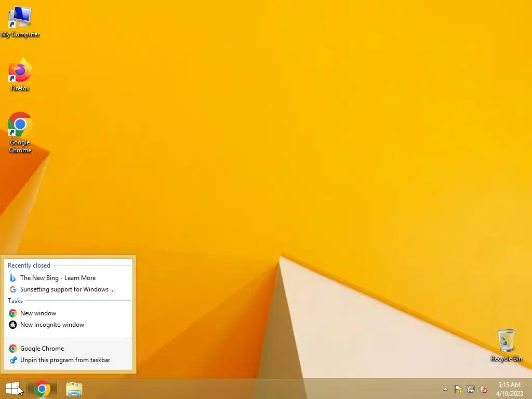
Task: Open the clock showing 5:15 AM
Action: tap(509, 389)
